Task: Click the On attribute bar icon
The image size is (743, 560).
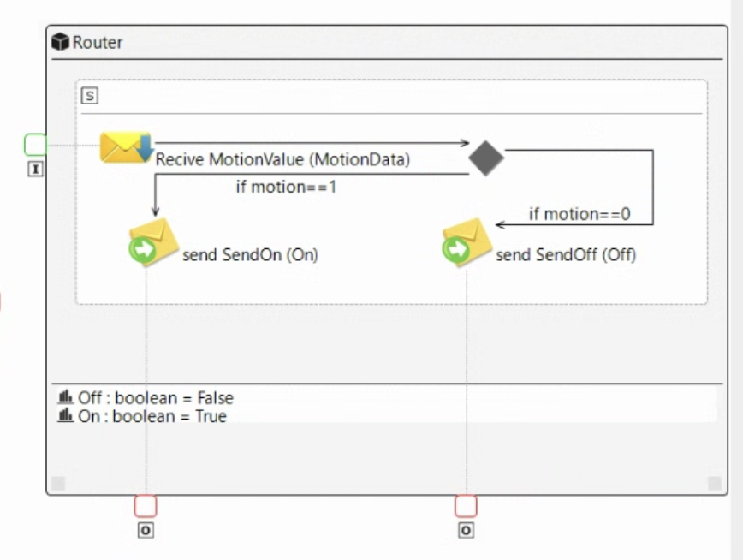Action: [66, 416]
